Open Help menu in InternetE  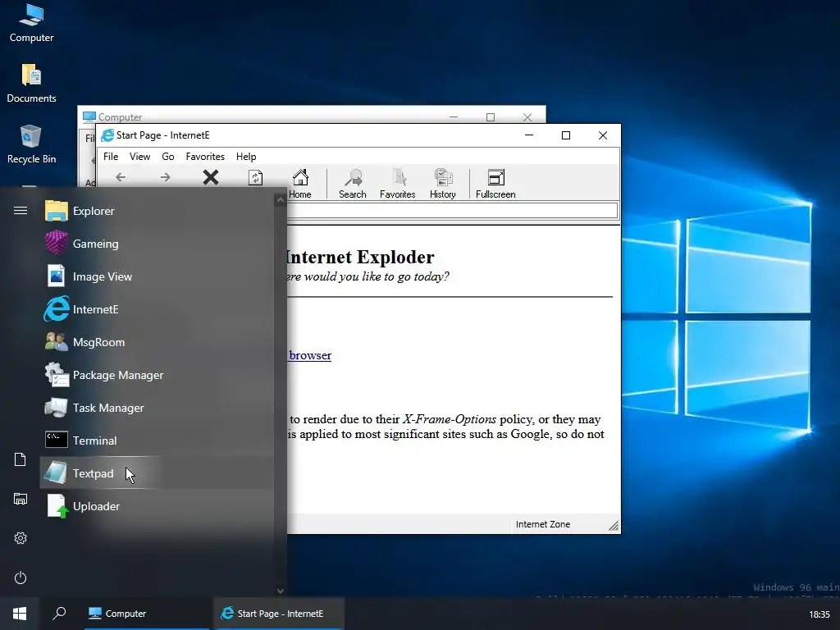pos(246,157)
